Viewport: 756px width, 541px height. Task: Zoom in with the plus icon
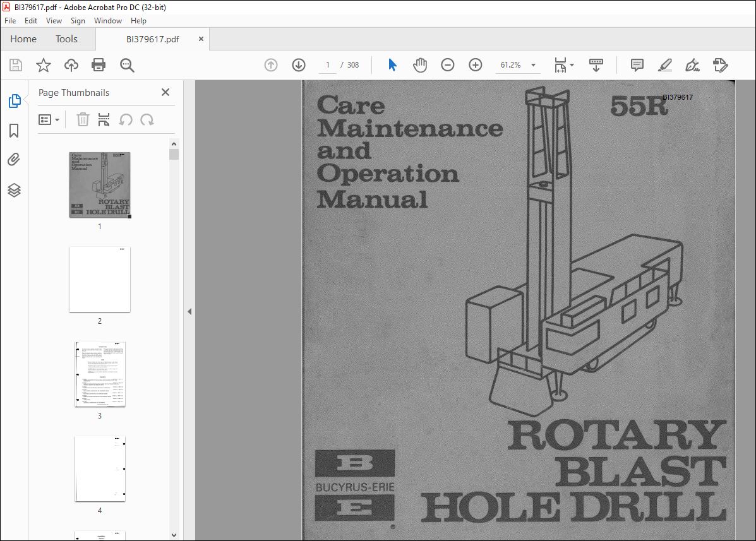[476, 65]
